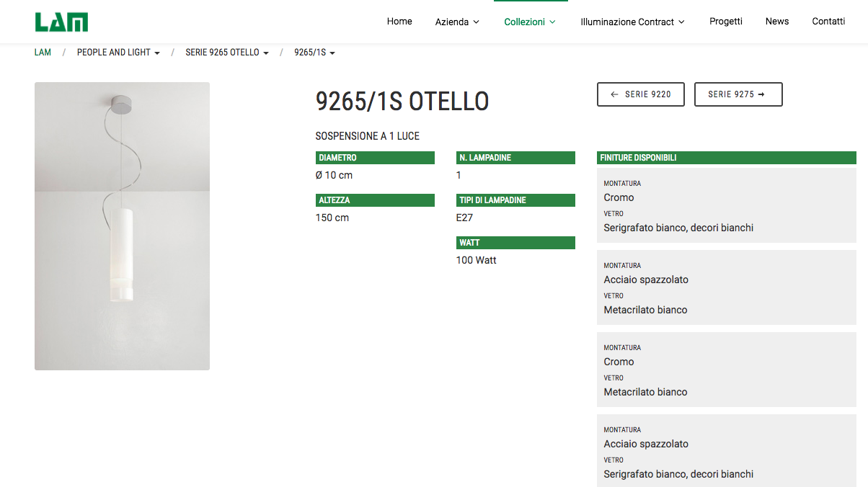
Task: Go to next Serie 9275 button
Action: pos(738,94)
